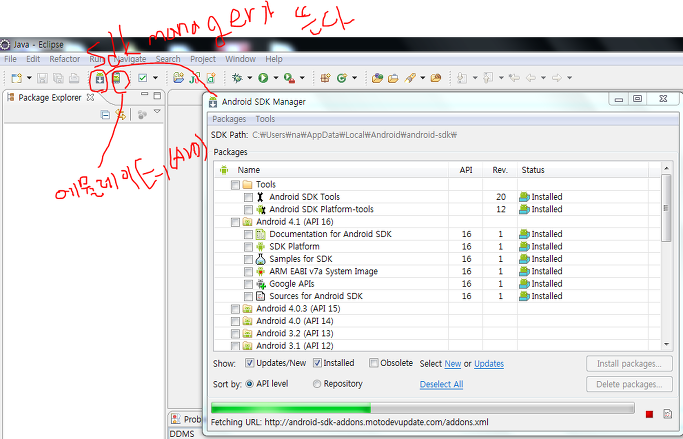Image resolution: width=683 pixels, height=439 pixels.
Task: Open the Lint check dropdown arrow
Action: [155, 78]
